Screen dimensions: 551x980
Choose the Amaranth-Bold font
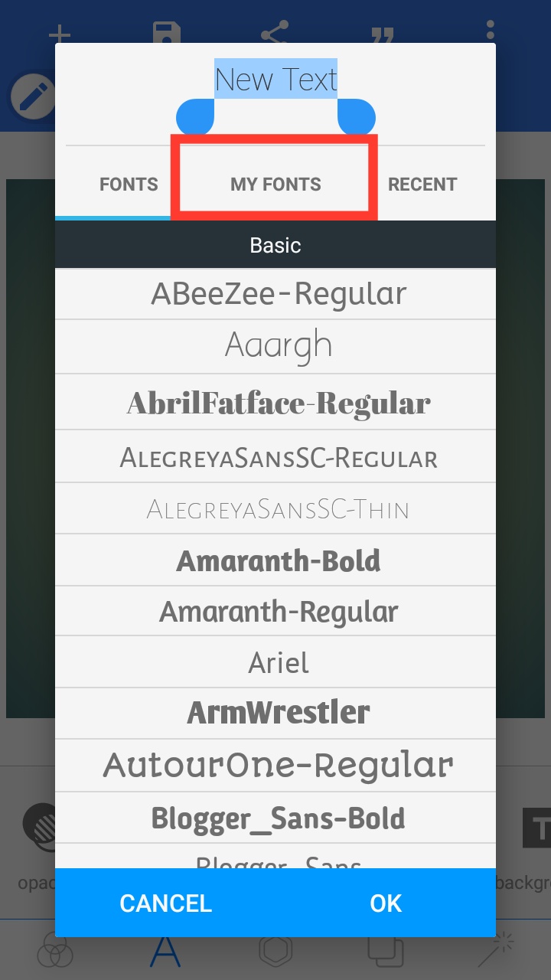tap(275, 560)
